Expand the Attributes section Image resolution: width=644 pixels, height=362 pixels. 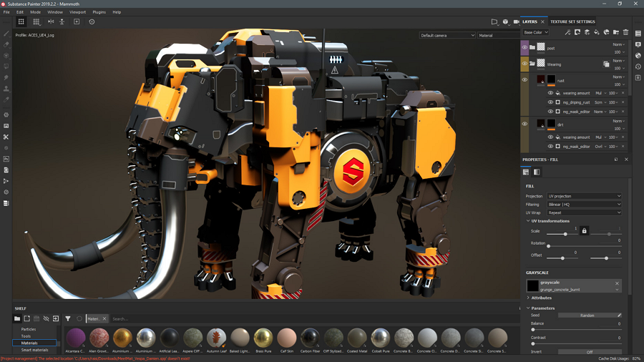528,298
